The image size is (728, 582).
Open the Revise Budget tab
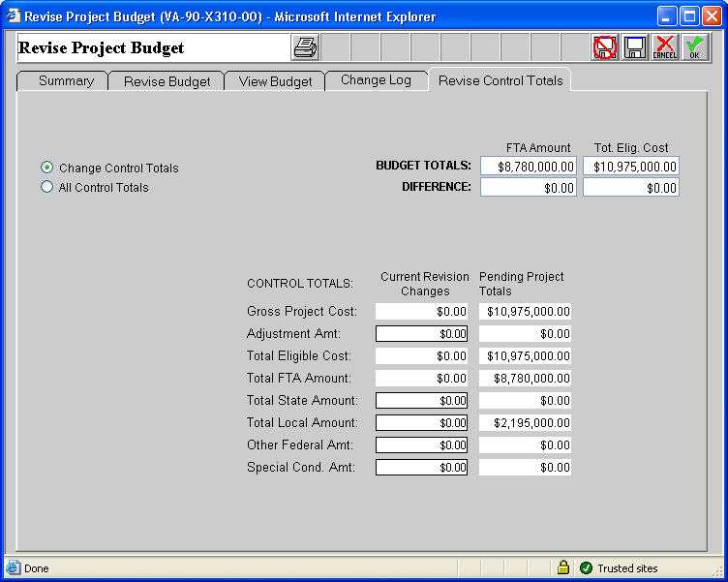tap(167, 81)
